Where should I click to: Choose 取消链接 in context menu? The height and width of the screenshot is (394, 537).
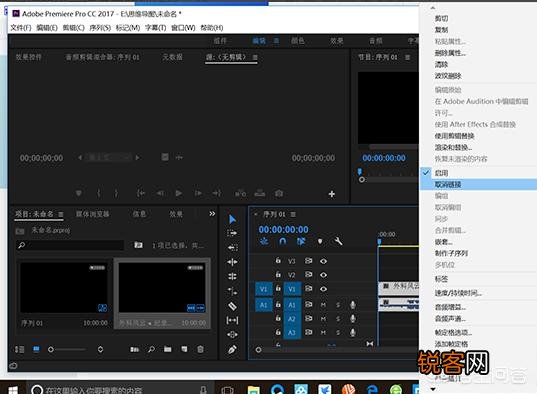tap(478, 184)
